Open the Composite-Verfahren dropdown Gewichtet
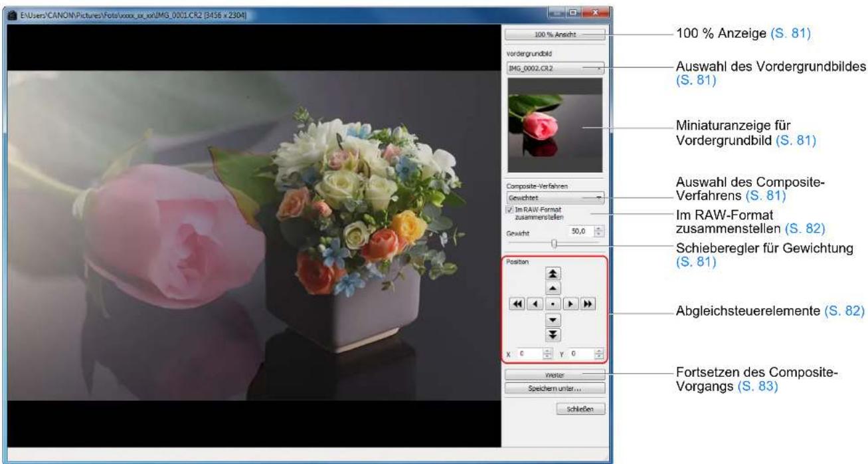The width and height of the screenshot is (868, 464). 555,197
